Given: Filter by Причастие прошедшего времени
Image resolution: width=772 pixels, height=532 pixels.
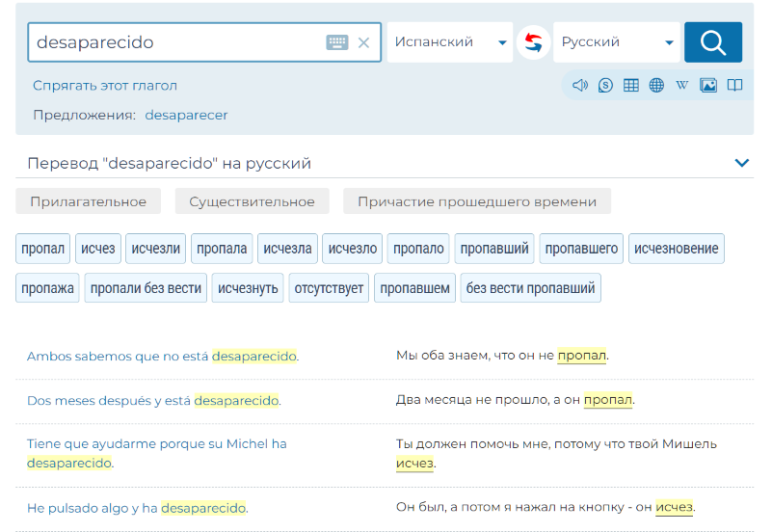Looking at the screenshot, I should [476, 201].
